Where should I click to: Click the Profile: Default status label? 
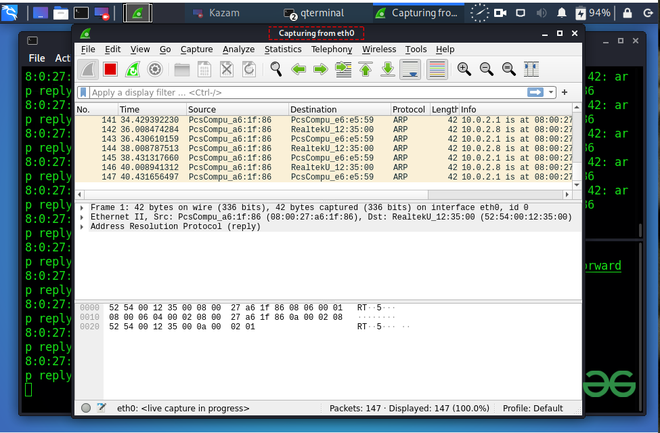click(532, 408)
